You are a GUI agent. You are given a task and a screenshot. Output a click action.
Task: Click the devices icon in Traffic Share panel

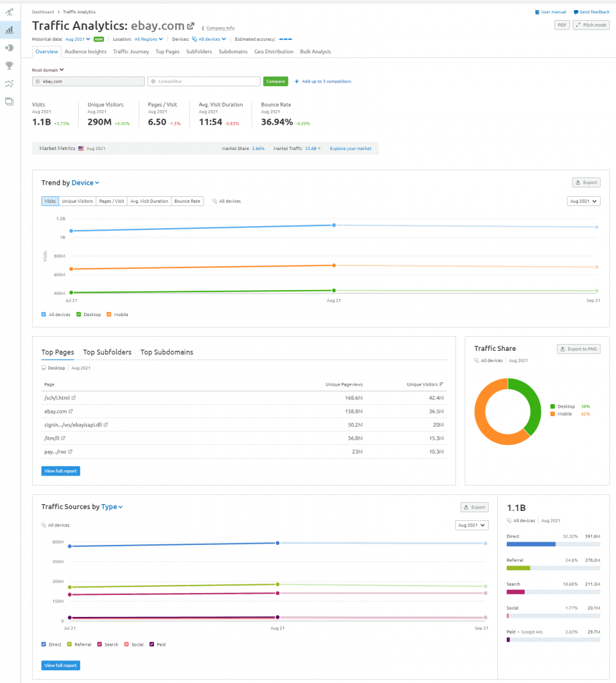(477, 361)
